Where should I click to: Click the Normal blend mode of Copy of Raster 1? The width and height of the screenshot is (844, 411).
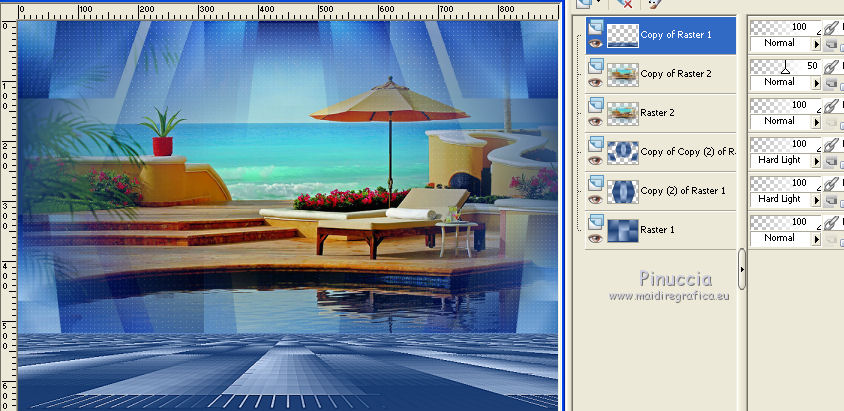tap(780, 45)
